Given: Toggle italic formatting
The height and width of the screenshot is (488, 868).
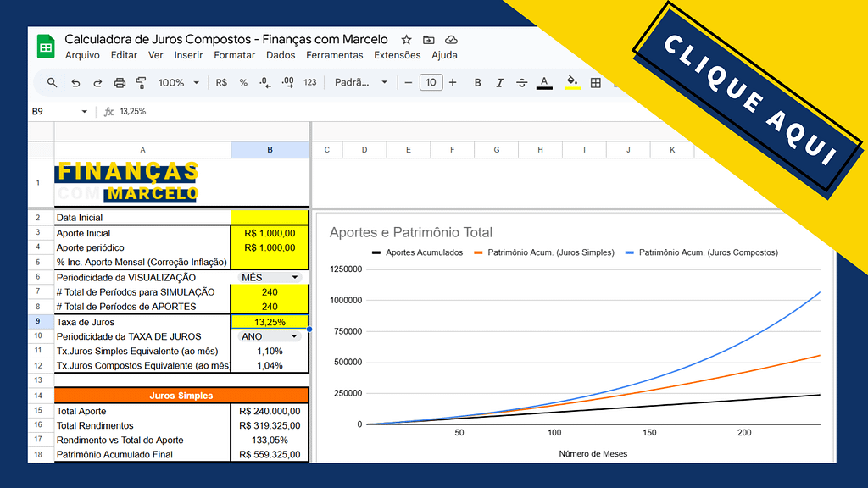Looking at the screenshot, I should coord(500,83).
